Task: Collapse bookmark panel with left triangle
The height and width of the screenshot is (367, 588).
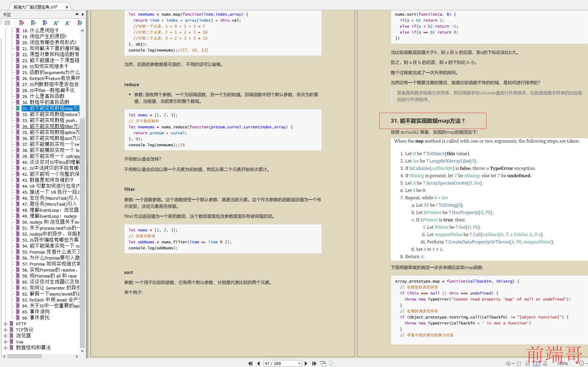Action: click(83, 14)
